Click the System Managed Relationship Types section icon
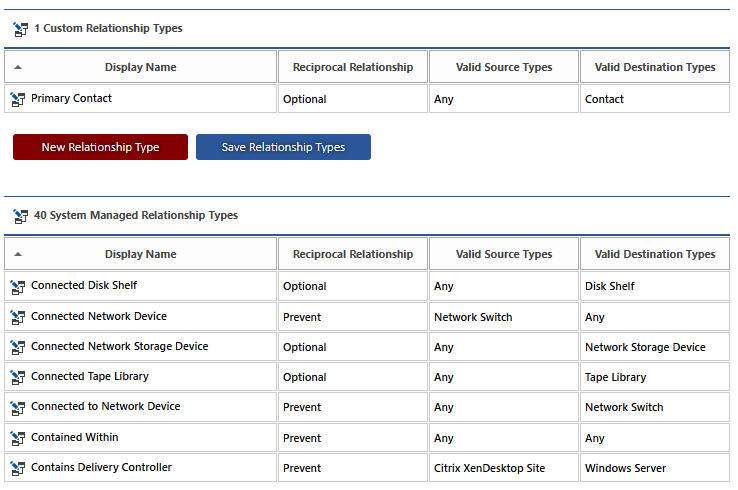The height and width of the screenshot is (490, 738). click(x=20, y=216)
